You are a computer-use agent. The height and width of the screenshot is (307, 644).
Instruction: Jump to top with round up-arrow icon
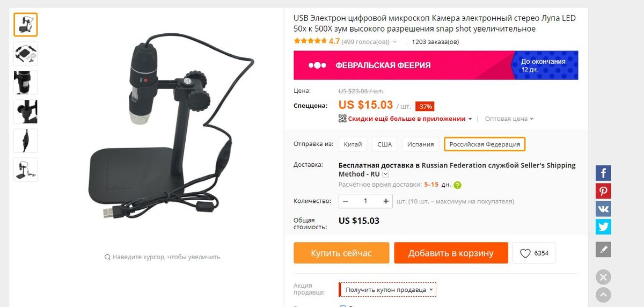pyautogui.click(x=603, y=295)
